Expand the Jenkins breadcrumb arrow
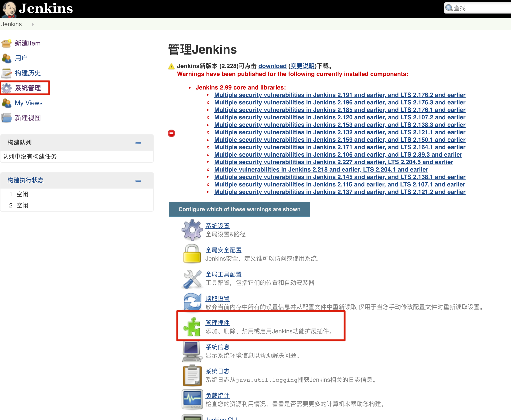The height and width of the screenshot is (420, 511). pyautogui.click(x=33, y=24)
